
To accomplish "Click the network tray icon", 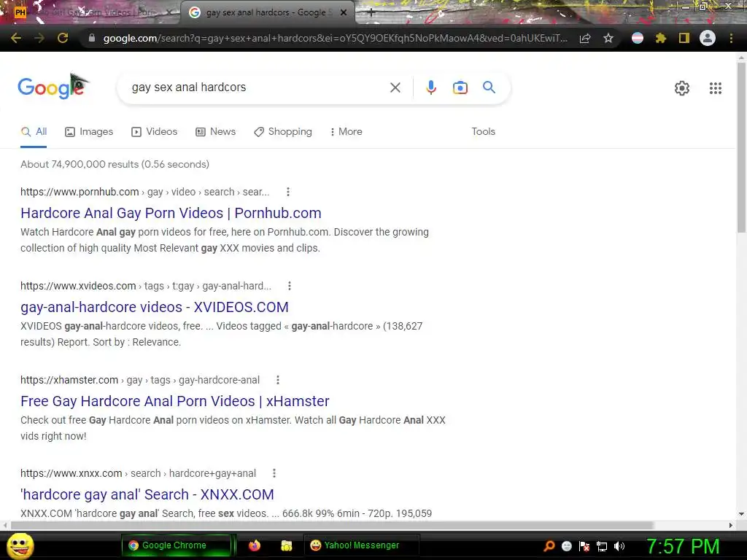I will tap(602, 546).
